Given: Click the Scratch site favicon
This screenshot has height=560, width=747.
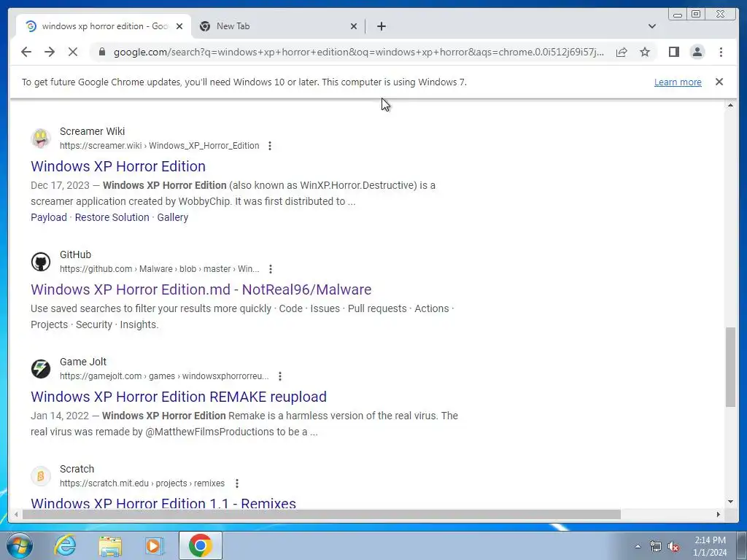Looking at the screenshot, I should (x=41, y=475).
